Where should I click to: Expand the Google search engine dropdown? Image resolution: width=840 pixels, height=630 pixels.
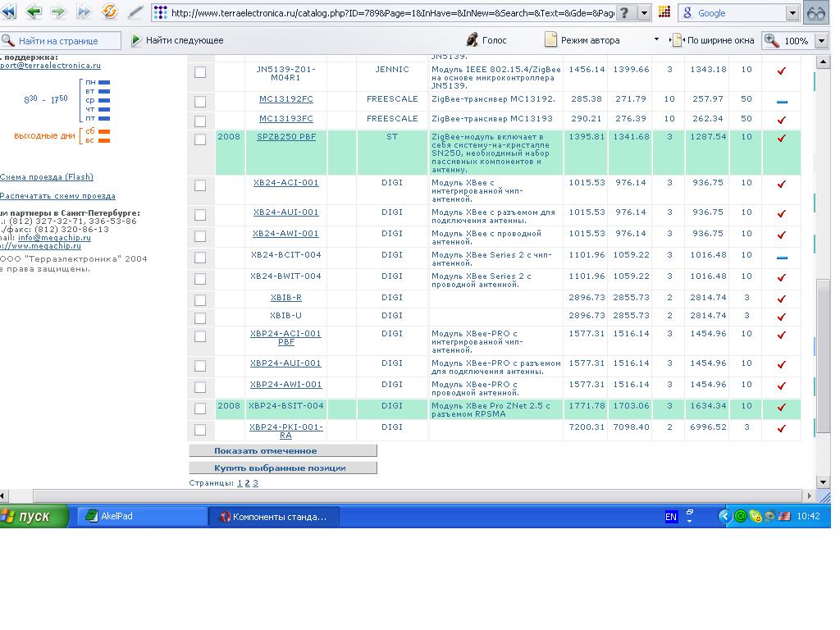(792, 13)
